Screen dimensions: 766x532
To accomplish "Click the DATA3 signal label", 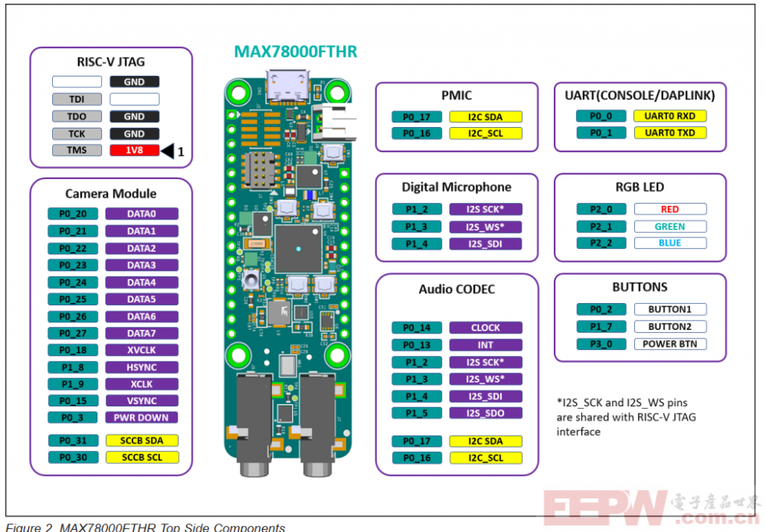I will pos(142,265).
